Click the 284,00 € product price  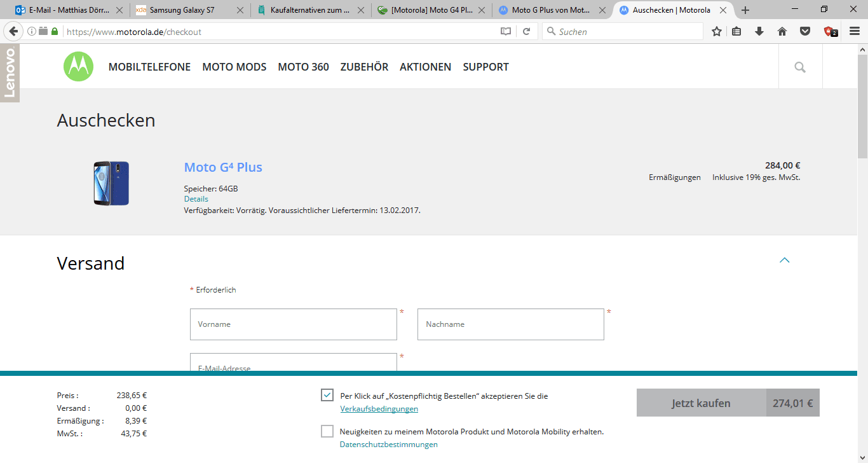coord(782,165)
